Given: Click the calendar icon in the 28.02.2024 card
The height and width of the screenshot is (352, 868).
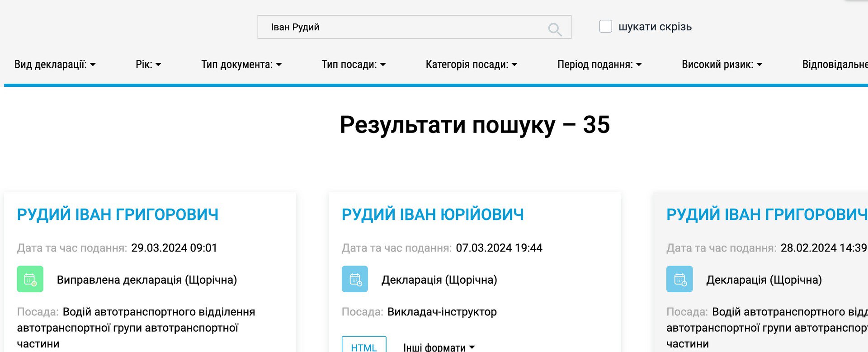Looking at the screenshot, I should click(x=679, y=279).
